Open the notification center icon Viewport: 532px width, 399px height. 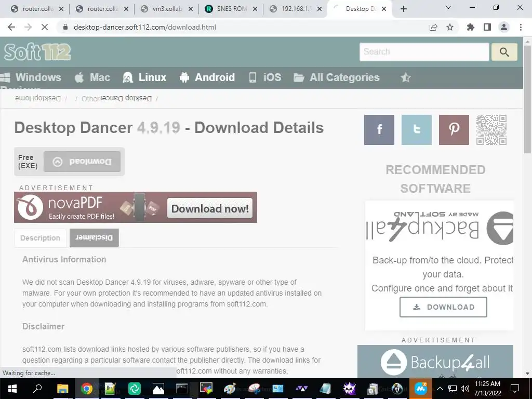(515, 389)
